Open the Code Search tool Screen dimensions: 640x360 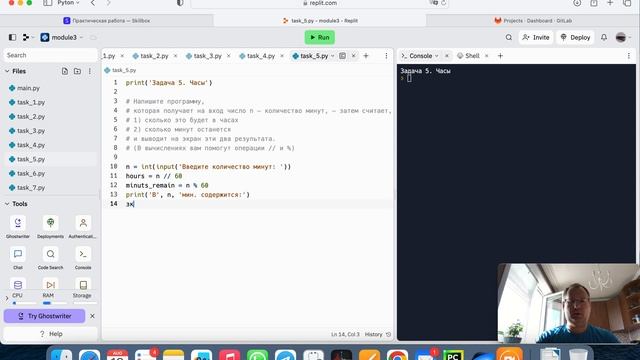pos(51,258)
